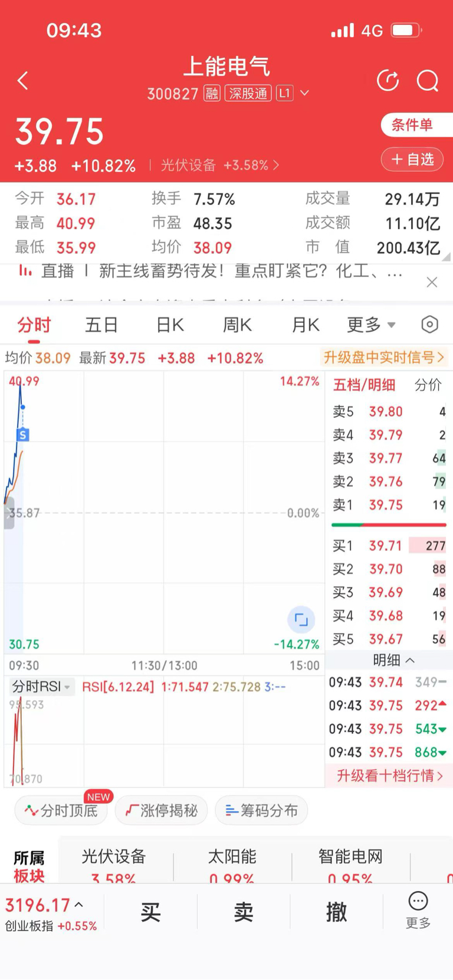The height and width of the screenshot is (980, 453).
Task: Tap the large 39.75 current price
Action: tap(60, 131)
